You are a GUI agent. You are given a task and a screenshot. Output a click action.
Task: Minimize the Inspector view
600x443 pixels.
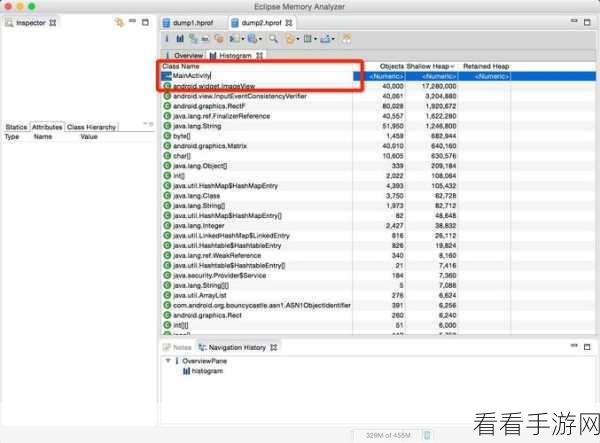click(x=132, y=21)
